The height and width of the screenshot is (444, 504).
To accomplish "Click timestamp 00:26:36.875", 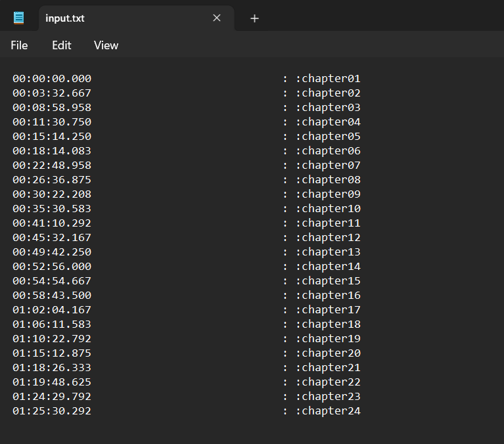I will point(52,179).
